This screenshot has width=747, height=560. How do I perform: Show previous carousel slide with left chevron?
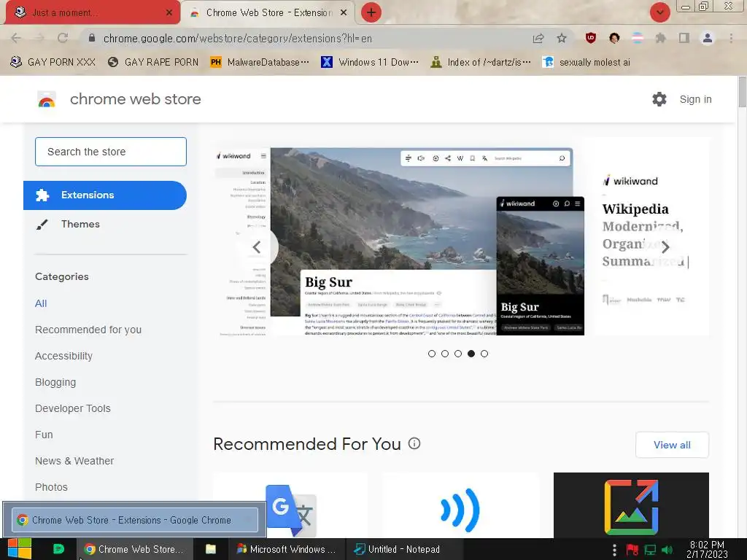click(x=258, y=246)
